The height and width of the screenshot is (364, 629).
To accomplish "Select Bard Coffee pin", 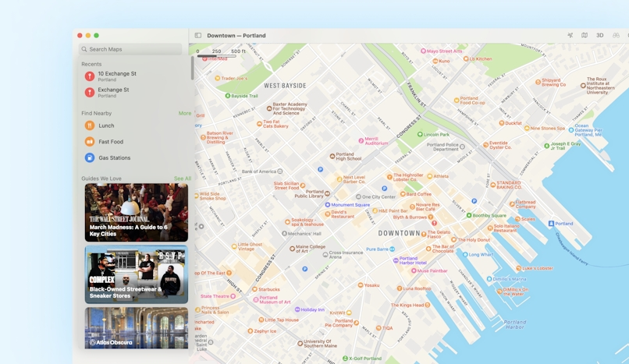I will (403, 194).
